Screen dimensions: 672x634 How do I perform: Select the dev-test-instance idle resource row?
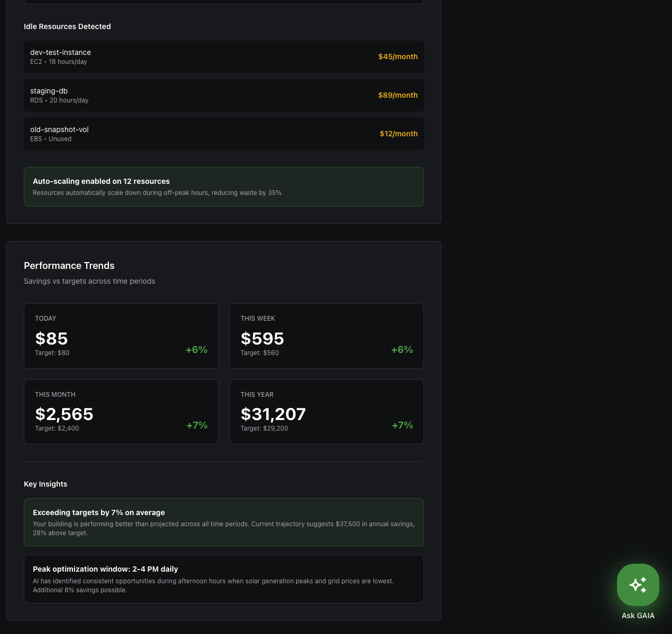tap(224, 57)
